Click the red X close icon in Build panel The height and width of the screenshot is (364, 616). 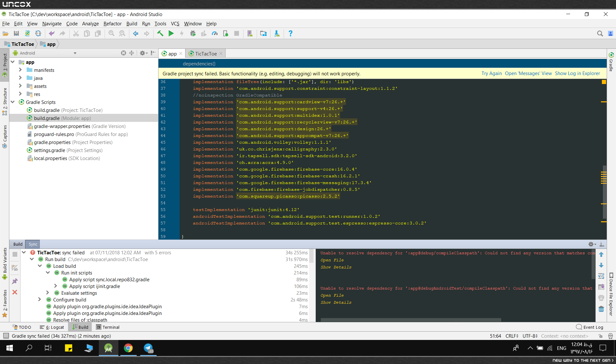point(15,292)
